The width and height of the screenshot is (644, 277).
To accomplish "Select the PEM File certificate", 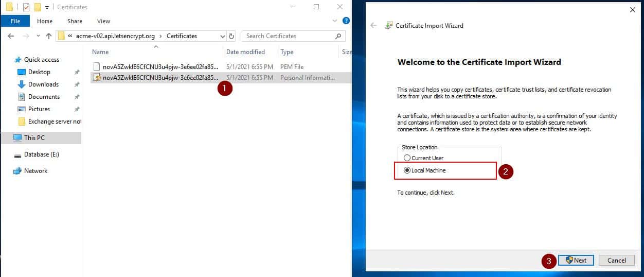I will point(221,66).
